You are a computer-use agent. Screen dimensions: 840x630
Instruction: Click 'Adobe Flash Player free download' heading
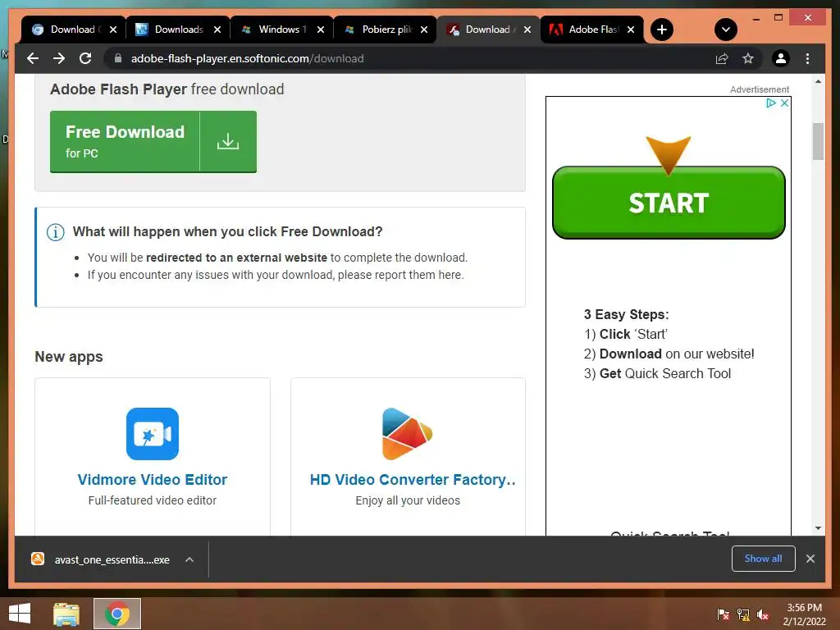[x=167, y=89]
